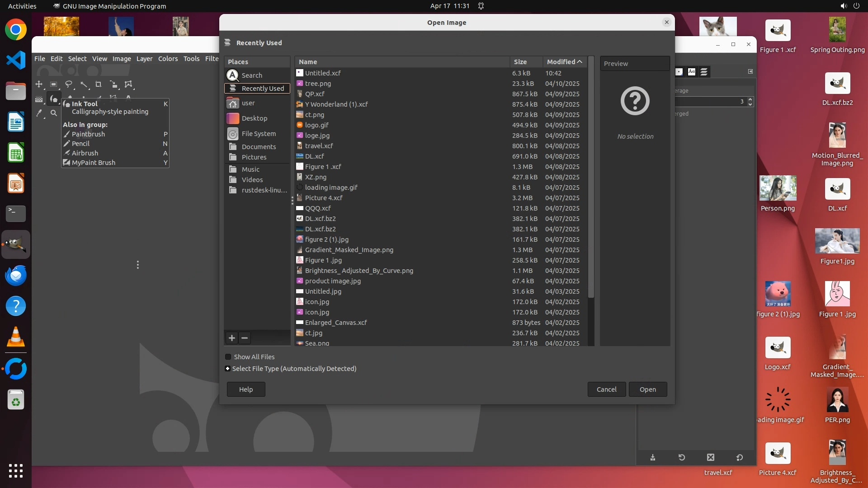Select the Move tool in toolbox
This screenshot has width=868, height=488.
pyautogui.click(x=39, y=84)
